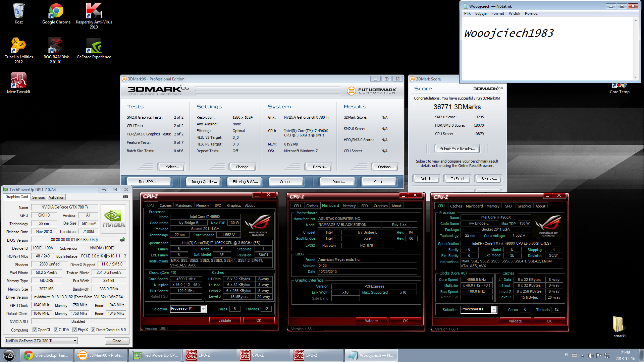
Task: Click Close button in GPU-Z
Action: (117, 341)
